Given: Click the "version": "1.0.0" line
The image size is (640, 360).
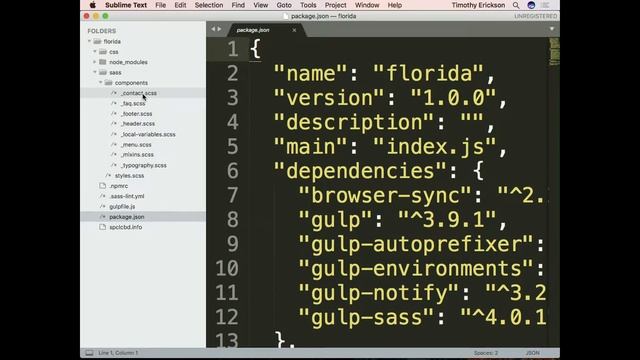Looking at the screenshot, I should click(390, 98).
